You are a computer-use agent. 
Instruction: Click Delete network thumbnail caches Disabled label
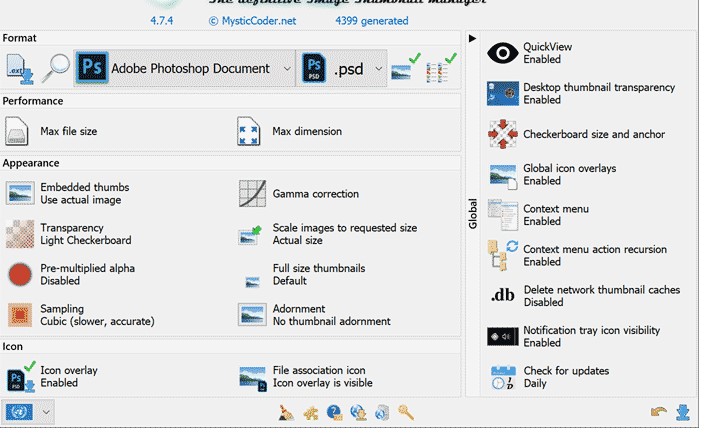[543, 302]
